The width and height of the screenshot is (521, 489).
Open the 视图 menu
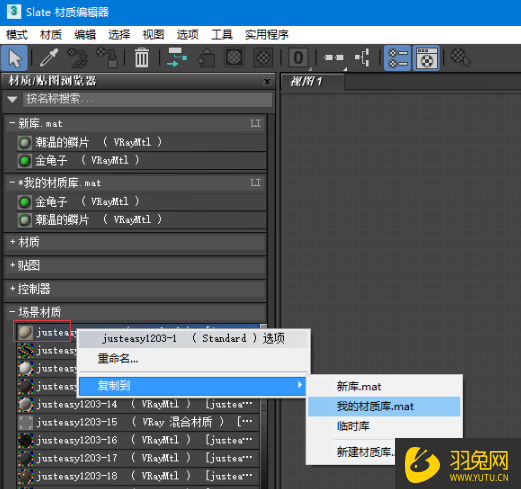[153, 35]
